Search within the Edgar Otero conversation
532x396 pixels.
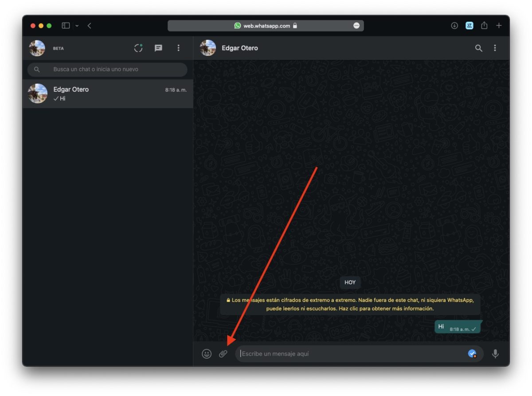[478, 48]
